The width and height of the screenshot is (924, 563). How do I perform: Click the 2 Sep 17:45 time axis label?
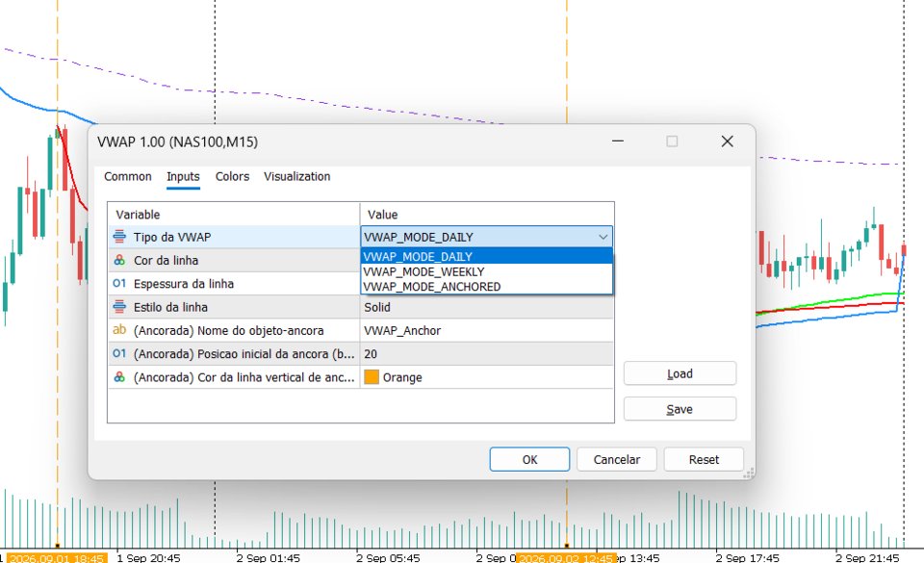747,557
